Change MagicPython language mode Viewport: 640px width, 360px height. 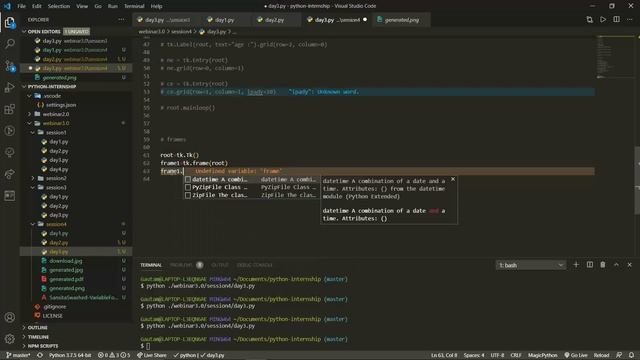pos(542,355)
